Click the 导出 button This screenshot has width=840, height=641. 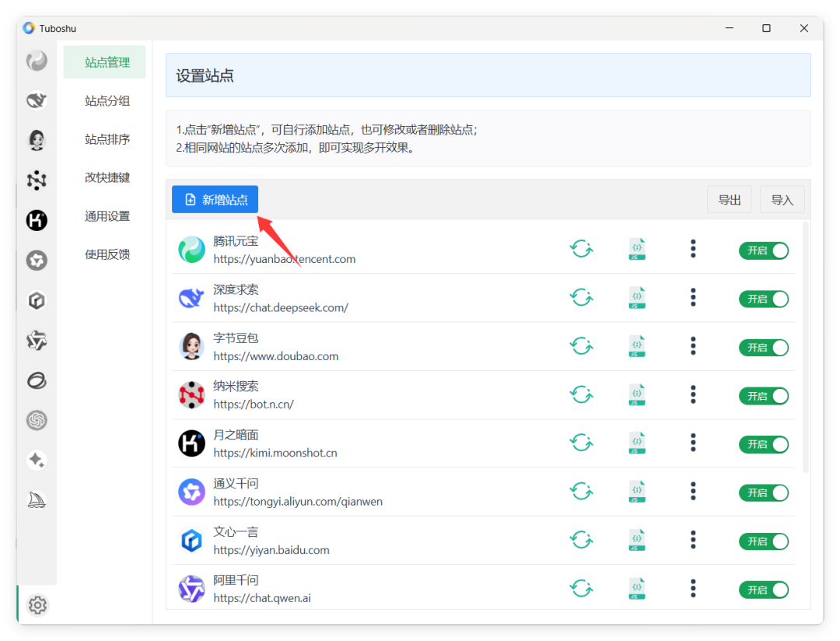coord(729,199)
